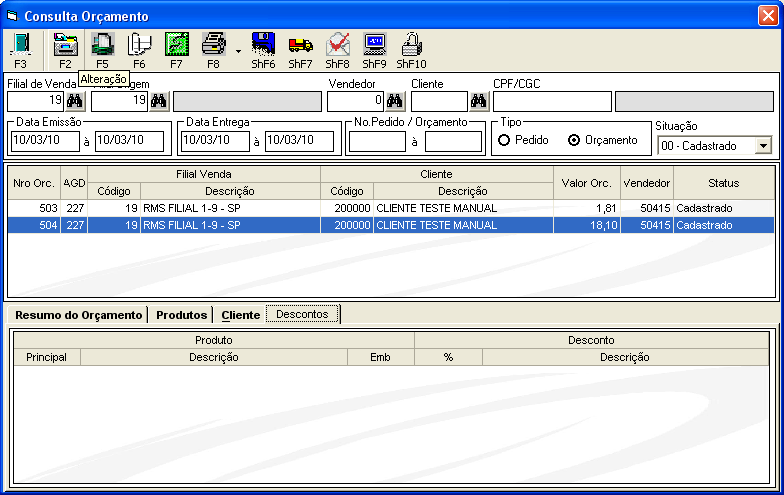Select the row with Nro Orc. 504
784x495 pixels.
391,225
